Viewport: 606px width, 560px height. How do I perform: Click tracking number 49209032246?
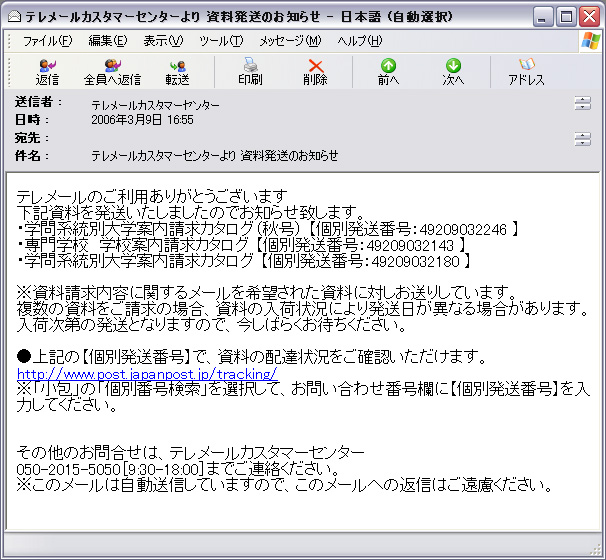tap(463, 230)
